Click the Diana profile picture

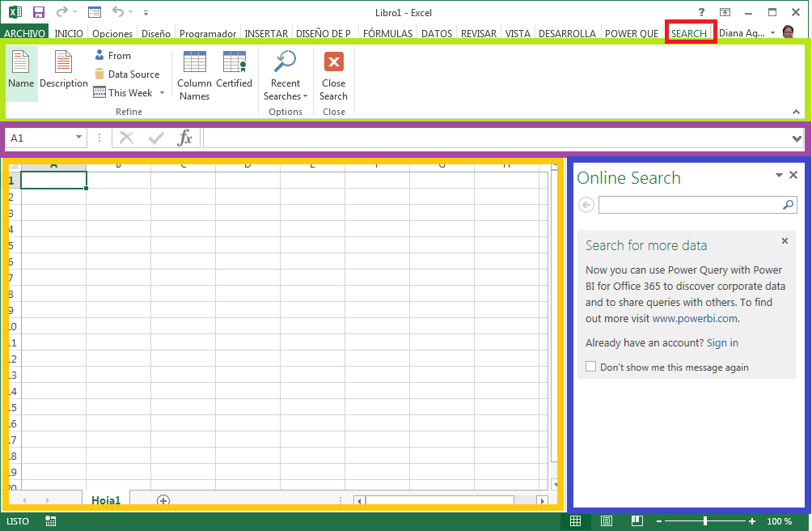789,32
